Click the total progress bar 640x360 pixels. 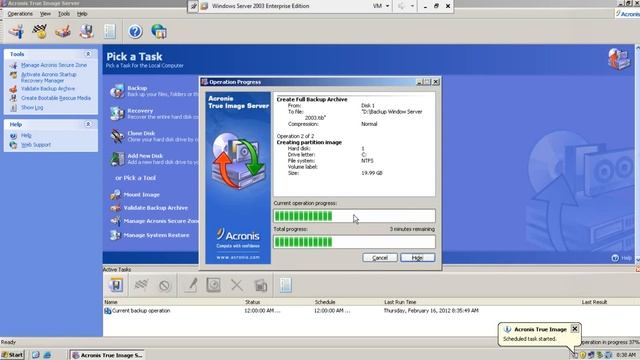click(x=354, y=242)
